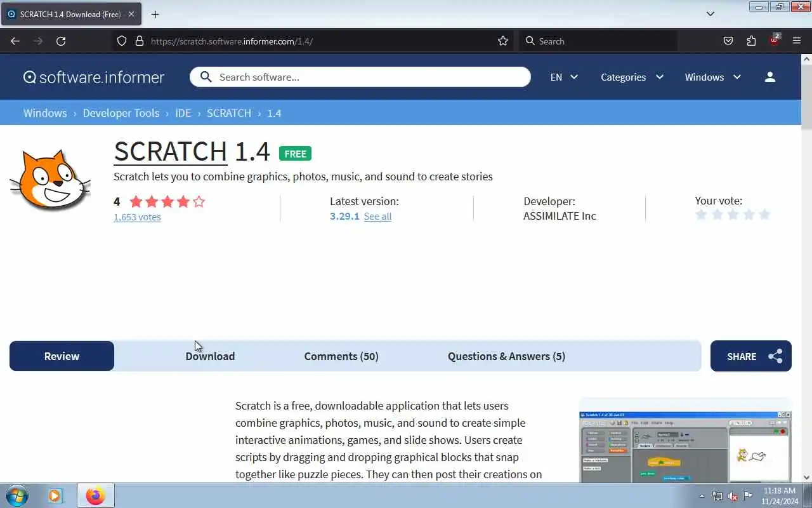This screenshot has height=508, width=812.
Task: Open the Action Center flag icon
Action: click(748, 496)
